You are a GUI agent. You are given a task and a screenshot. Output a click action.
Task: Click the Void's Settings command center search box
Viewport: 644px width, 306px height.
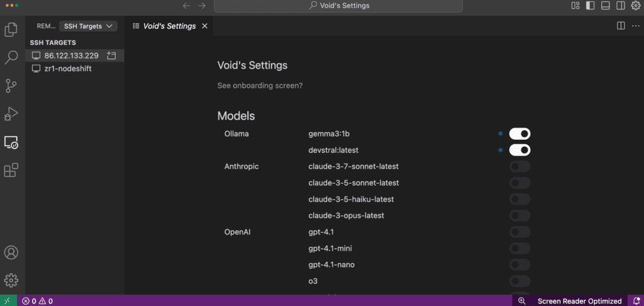pos(338,6)
